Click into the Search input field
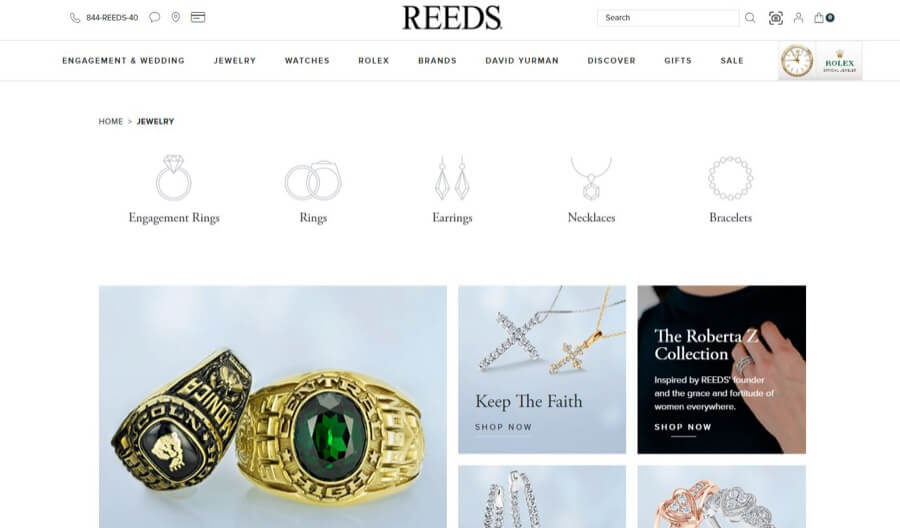Viewport: 900px width, 528px height. (668, 18)
